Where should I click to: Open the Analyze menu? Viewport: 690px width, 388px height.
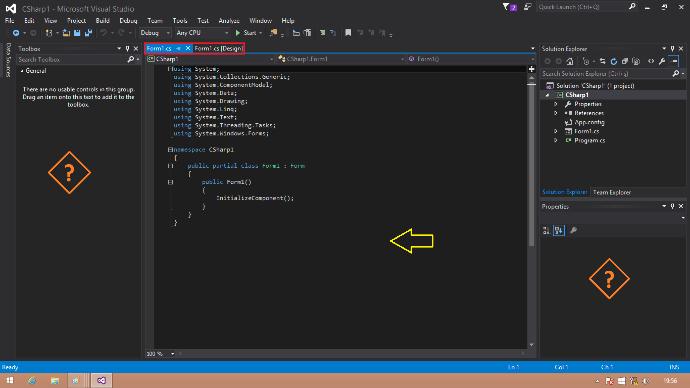[229, 21]
